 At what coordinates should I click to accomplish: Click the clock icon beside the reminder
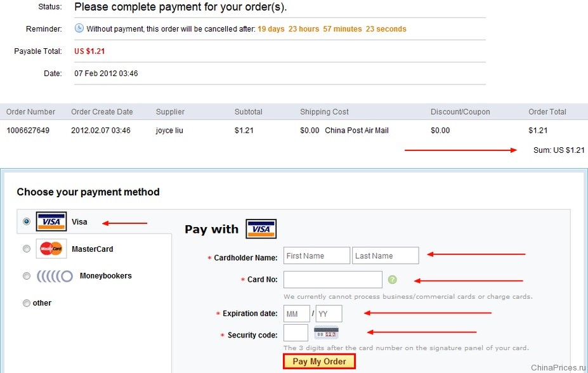[x=79, y=29]
